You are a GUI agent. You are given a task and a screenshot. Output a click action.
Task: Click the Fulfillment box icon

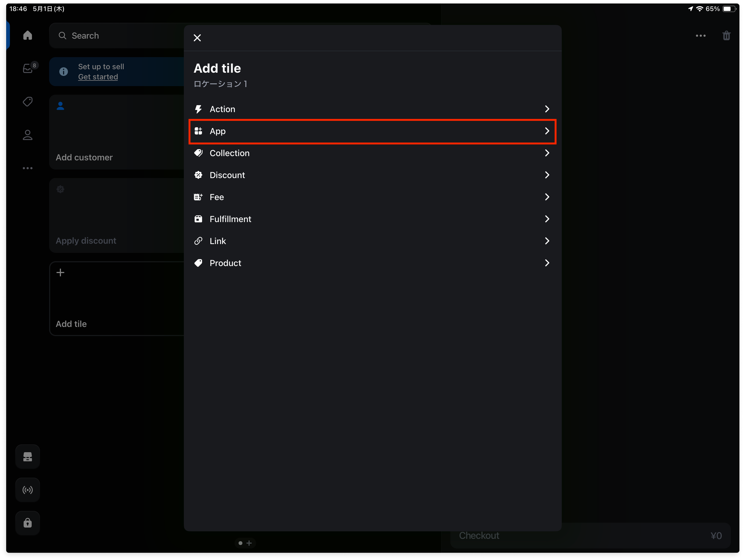(198, 219)
